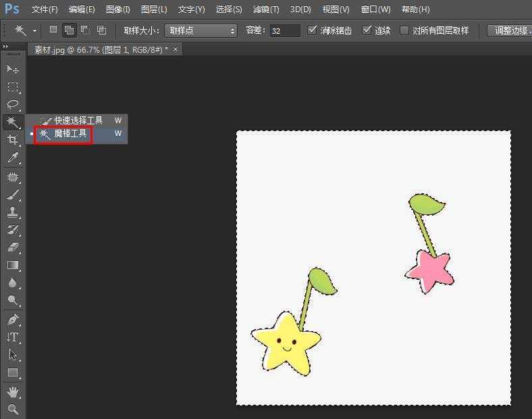Screen dimensions: 532x419
Task: Open the 取样大小 dropdown
Action: [201, 31]
